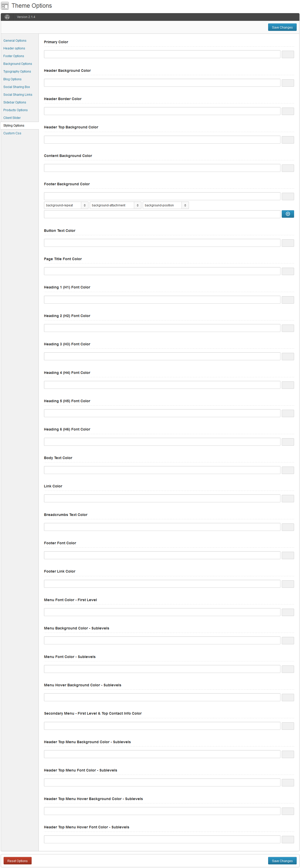Select the Social Sharing Links tab
The width and height of the screenshot is (300, 868).
(x=18, y=95)
